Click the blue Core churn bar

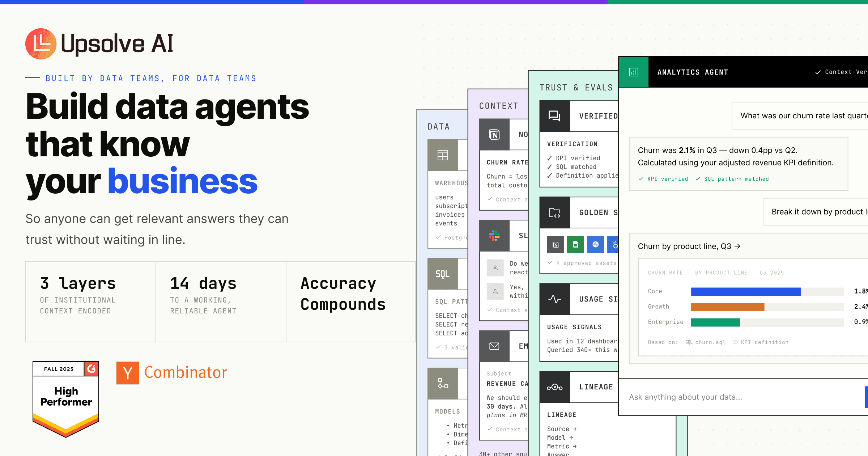[746, 292]
